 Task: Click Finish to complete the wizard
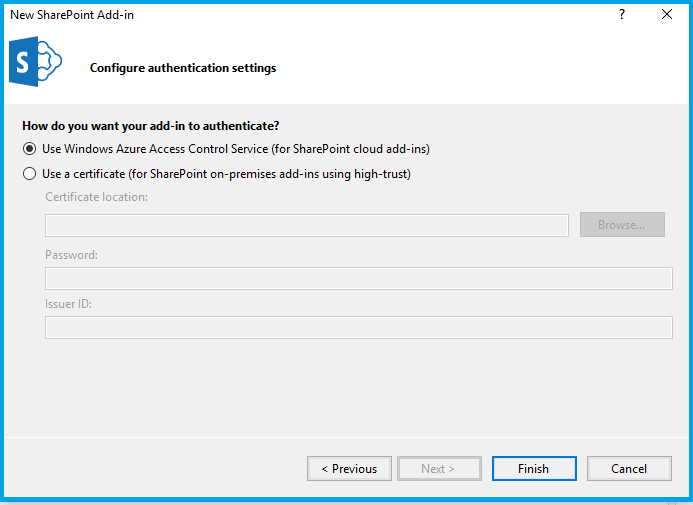click(x=534, y=468)
